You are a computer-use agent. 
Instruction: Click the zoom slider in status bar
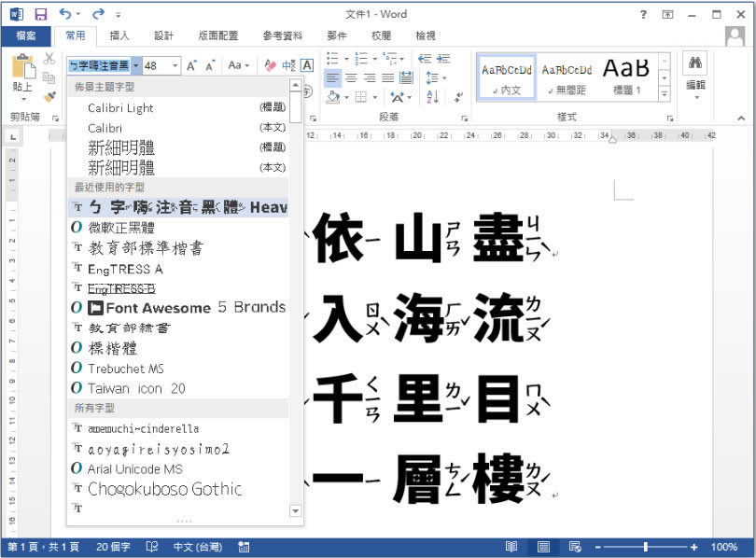click(x=646, y=547)
